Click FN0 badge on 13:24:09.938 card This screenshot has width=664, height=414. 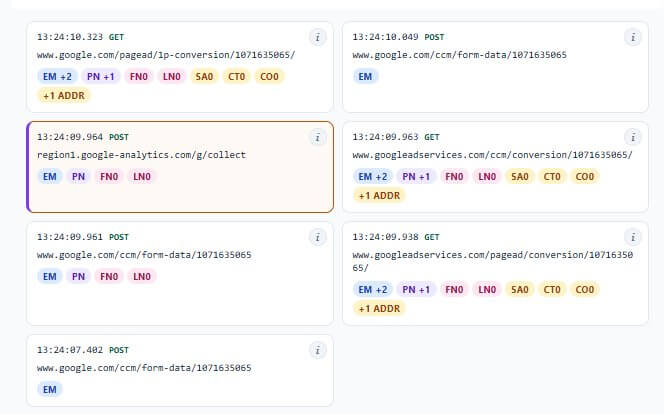(454, 290)
